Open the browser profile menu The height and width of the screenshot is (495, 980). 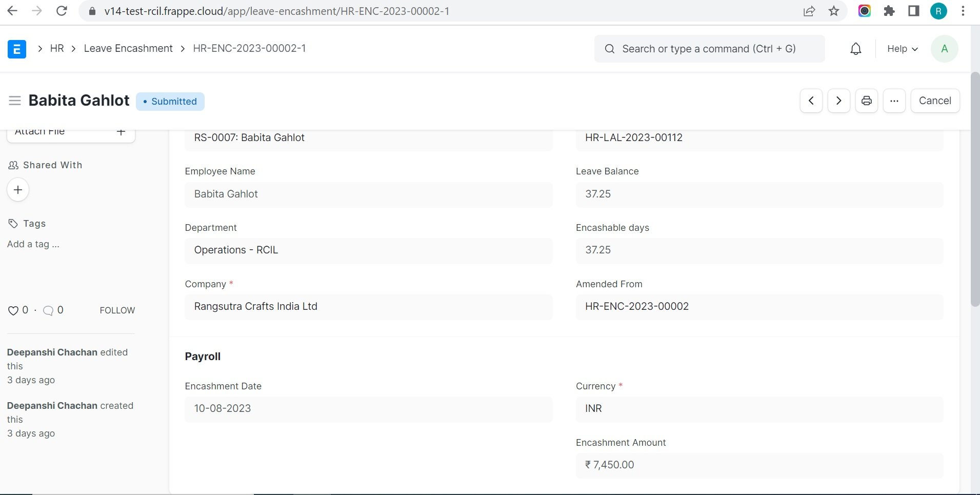939,11
